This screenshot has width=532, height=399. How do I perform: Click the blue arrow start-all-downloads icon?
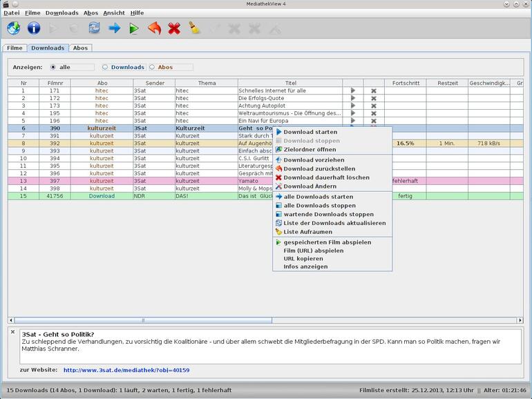pyautogui.click(x=115, y=28)
